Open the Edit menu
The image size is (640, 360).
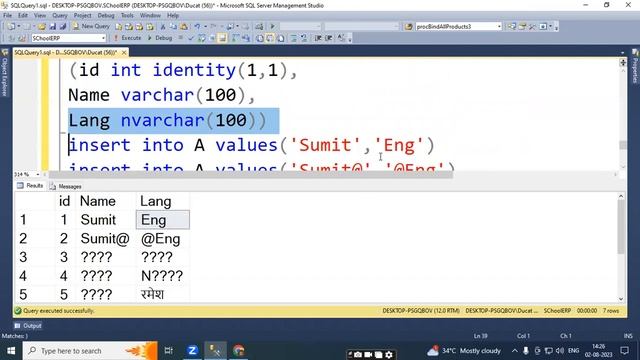(x=23, y=16)
